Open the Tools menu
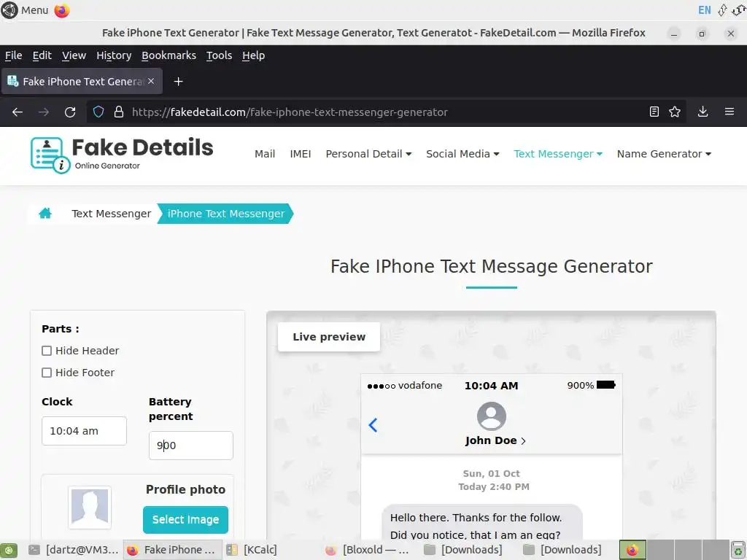747x560 pixels. click(x=219, y=55)
